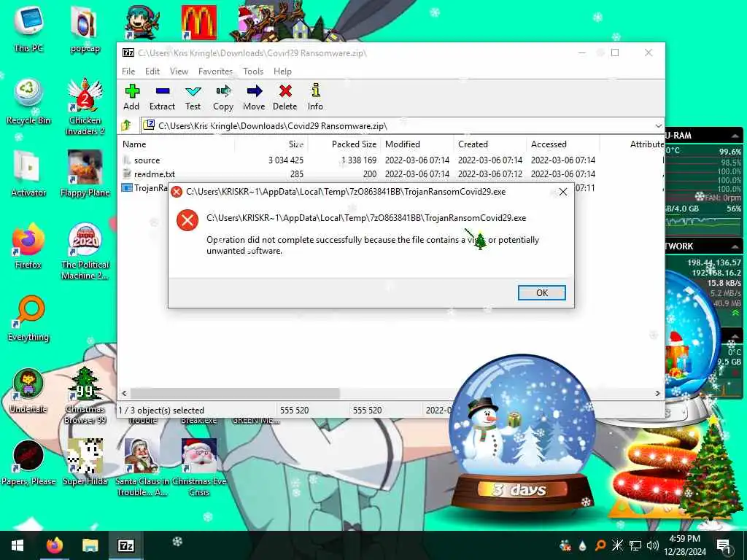
Task: Launch Flappy Plane shortcut
Action: click(85, 174)
